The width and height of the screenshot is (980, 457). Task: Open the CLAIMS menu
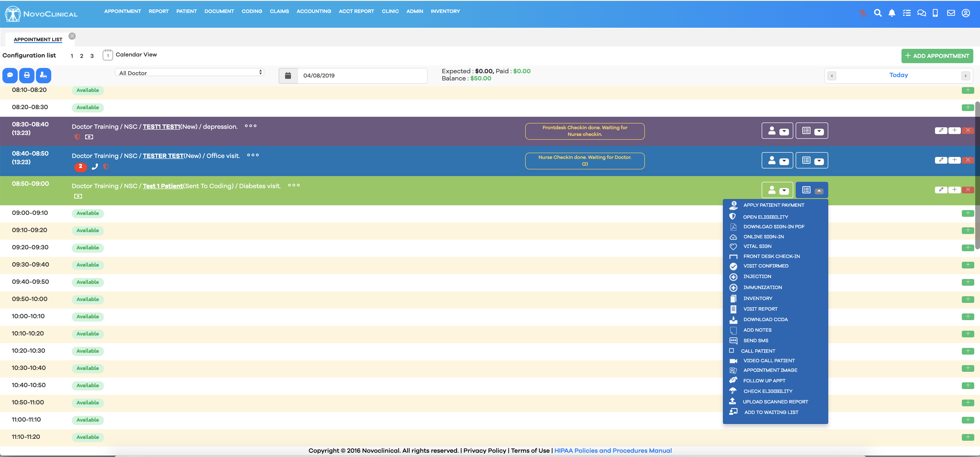[279, 11]
